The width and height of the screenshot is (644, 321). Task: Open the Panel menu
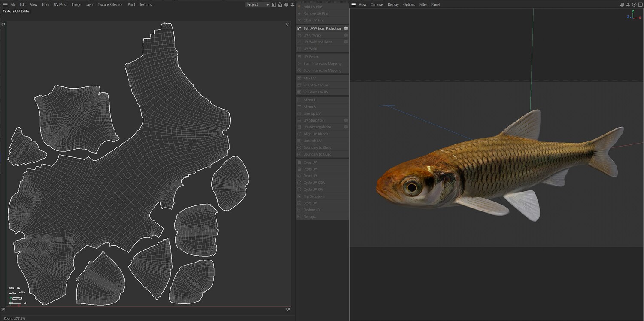435,4
